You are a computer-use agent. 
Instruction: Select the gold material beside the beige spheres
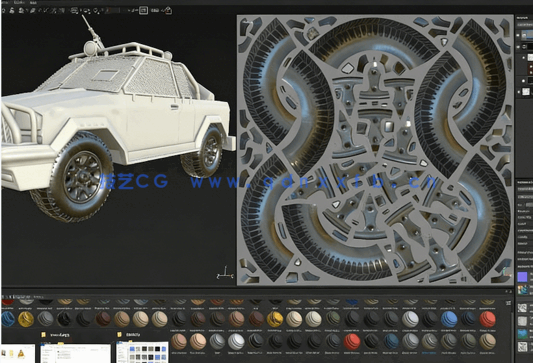[x=275, y=319]
